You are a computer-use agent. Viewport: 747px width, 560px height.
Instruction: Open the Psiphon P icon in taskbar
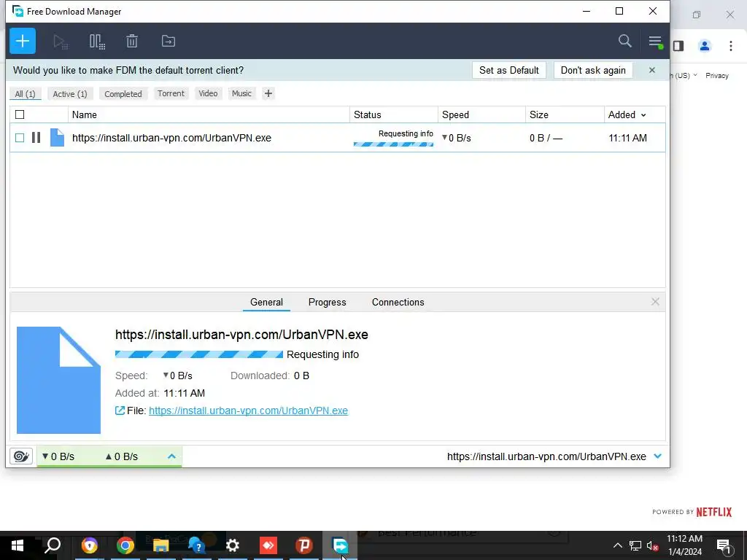pos(304,545)
